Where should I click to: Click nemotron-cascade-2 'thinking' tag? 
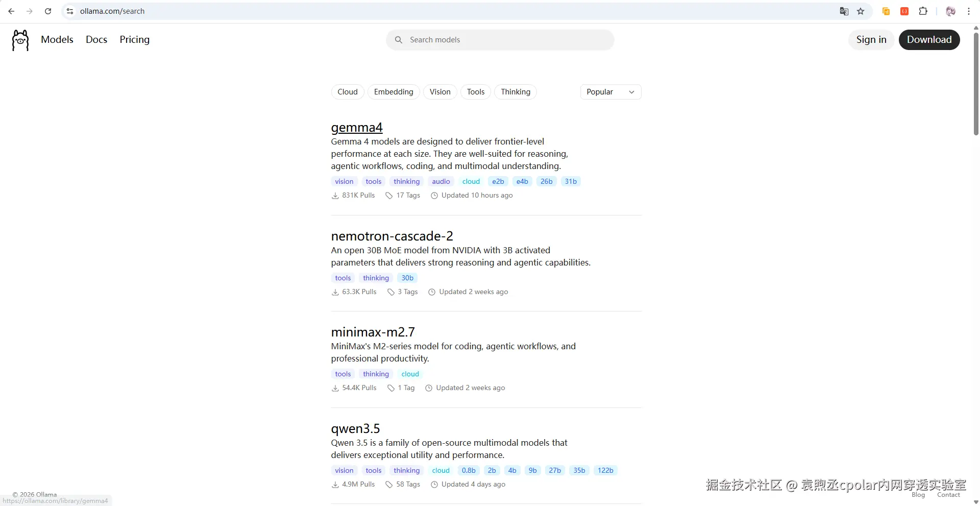[376, 278]
